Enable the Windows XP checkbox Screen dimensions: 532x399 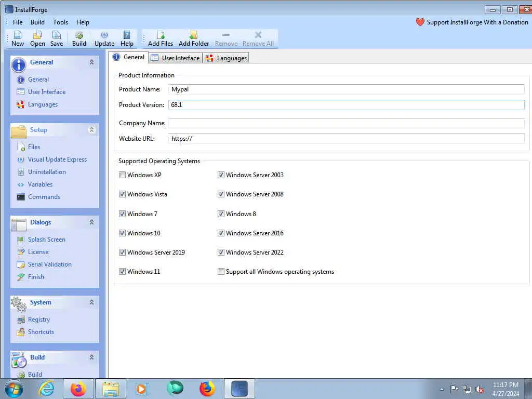click(122, 175)
